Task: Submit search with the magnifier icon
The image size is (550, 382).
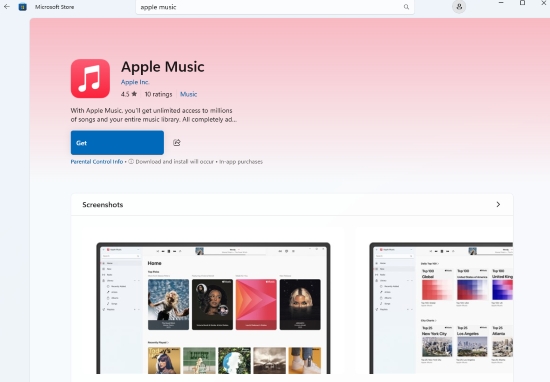Action: (406, 7)
